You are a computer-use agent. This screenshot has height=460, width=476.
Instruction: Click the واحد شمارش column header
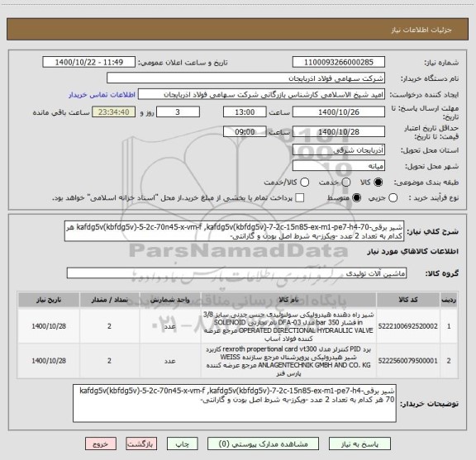tap(170, 300)
